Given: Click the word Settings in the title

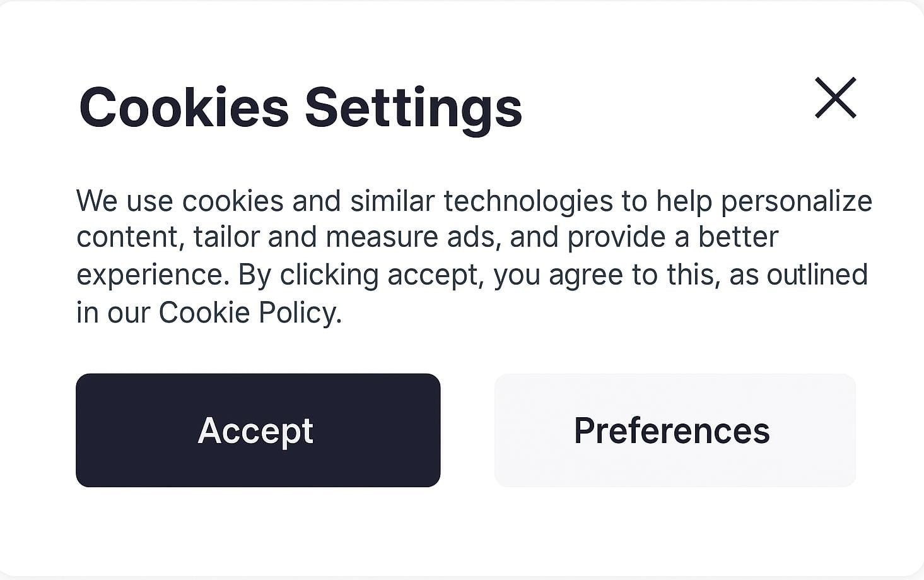Looking at the screenshot, I should tap(414, 108).
